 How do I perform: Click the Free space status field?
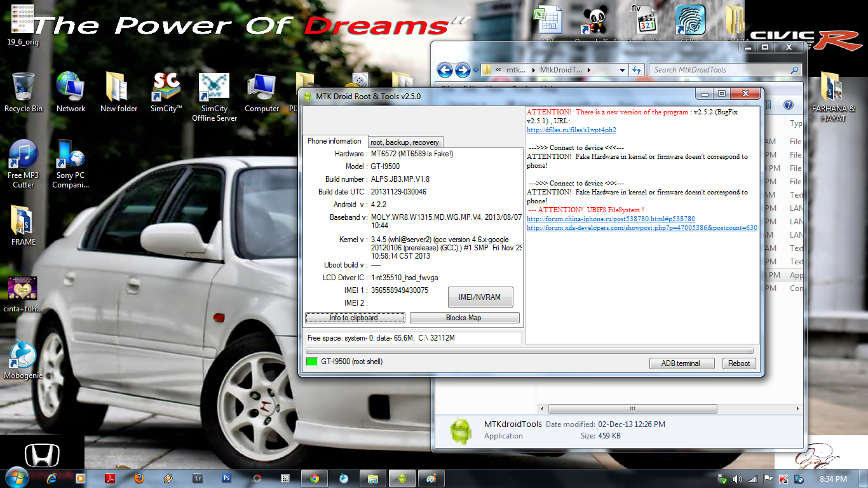[413, 338]
